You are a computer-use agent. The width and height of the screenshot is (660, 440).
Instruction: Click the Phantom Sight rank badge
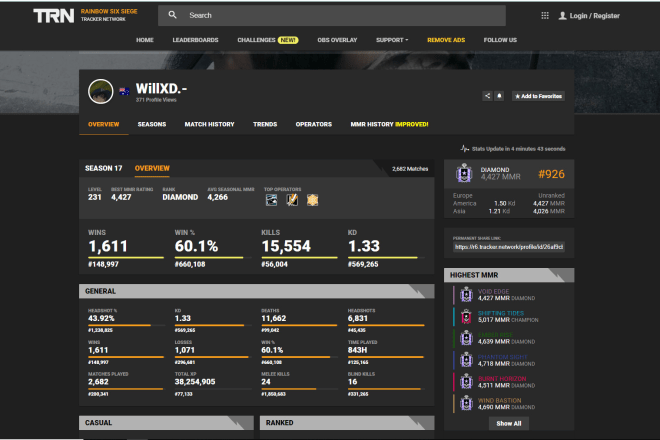coord(466,360)
